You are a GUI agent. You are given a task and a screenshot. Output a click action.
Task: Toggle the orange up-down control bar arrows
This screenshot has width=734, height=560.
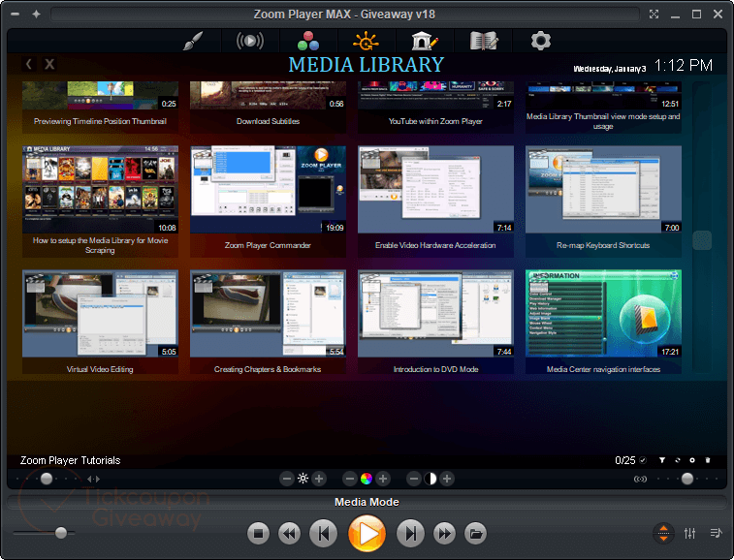click(663, 533)
